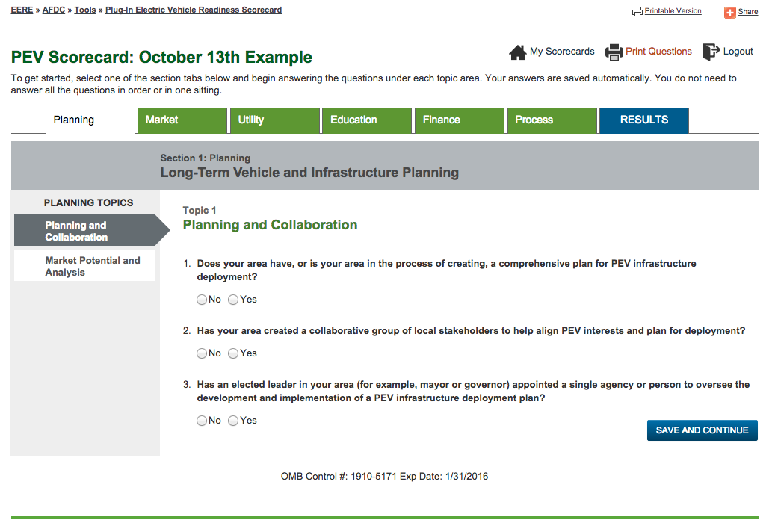The image size is (775, 532).
Task: Click the Printable Version link
Action: (673, 11)
